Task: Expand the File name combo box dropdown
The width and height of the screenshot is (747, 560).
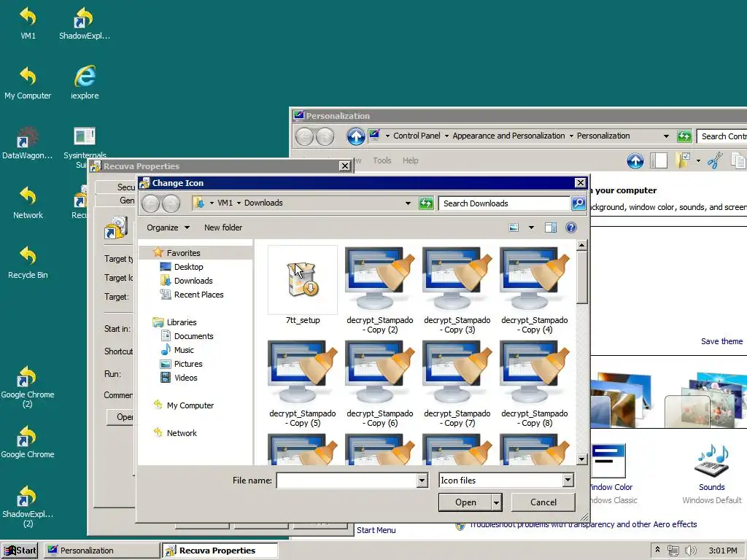Action: click(422, 481)
